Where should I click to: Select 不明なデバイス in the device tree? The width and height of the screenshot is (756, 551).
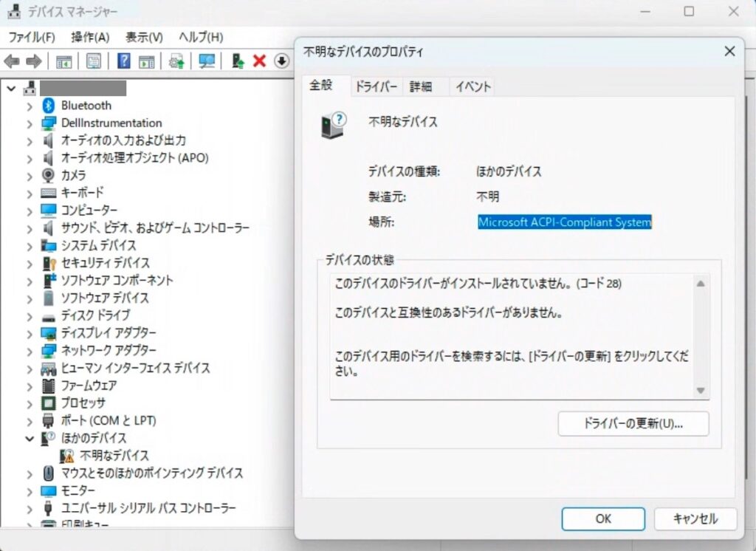114,456
